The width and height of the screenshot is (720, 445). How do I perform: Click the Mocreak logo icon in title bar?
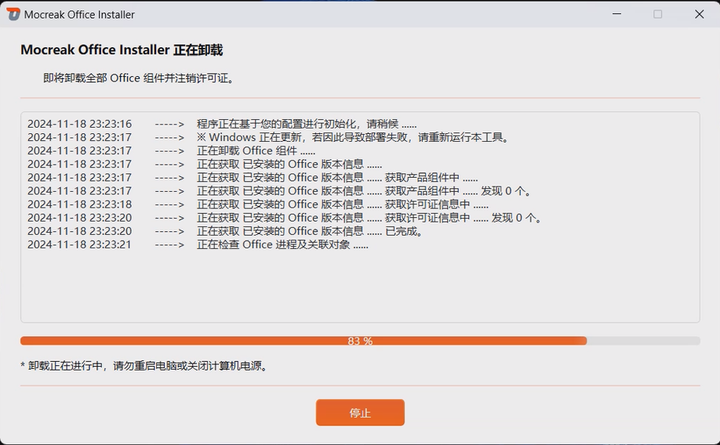click(x=13, y=14)
